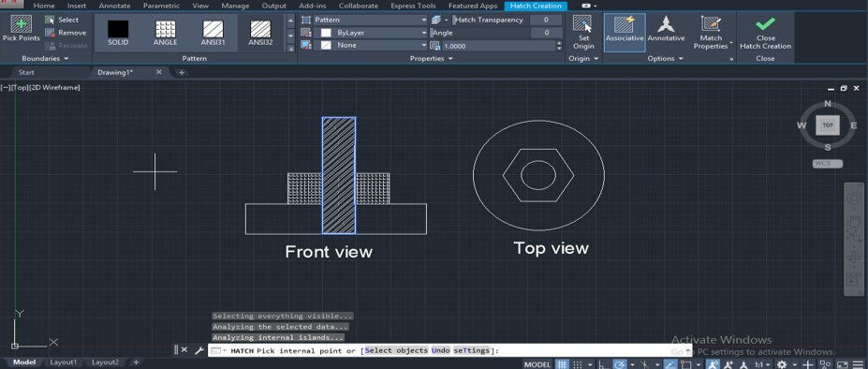Viewport: 868px width, 369px height.
Task: Click the white ByLayer color swatch
Action: pyautogui.click(x=326, y=33)
